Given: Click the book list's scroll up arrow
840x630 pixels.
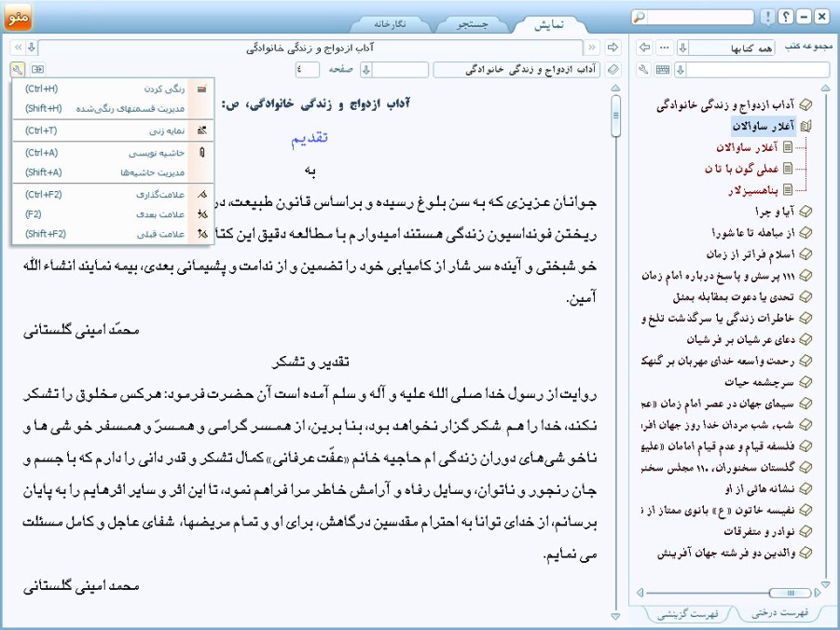Looking at the screenshot, I should (825, 88).
